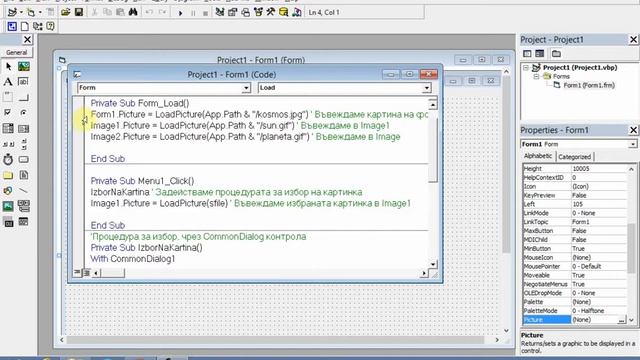640x360 pixels.
Task: Close the toolbox panel
Action: click(27, 40)
